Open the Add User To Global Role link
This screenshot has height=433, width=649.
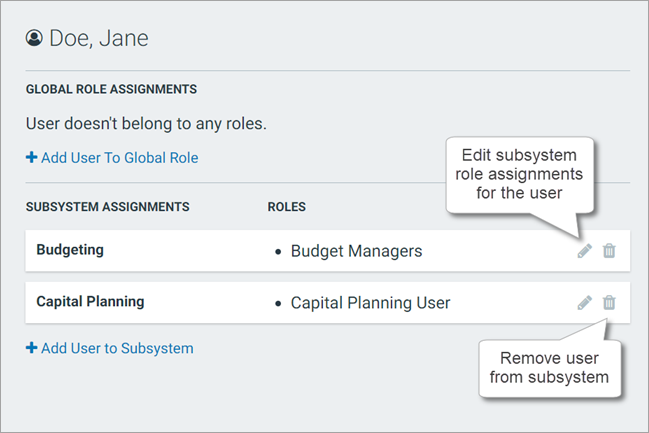click(119, 157)
